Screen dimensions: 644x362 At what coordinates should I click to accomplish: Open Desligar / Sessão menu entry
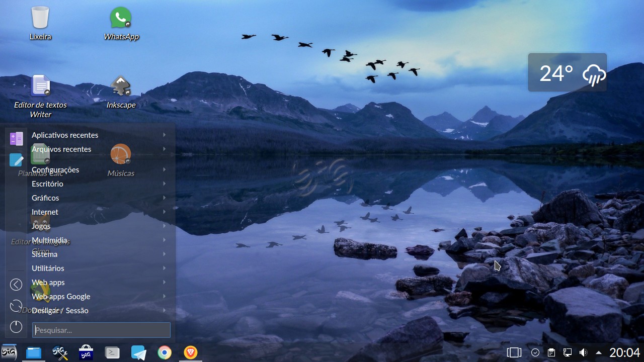point(100,310)
